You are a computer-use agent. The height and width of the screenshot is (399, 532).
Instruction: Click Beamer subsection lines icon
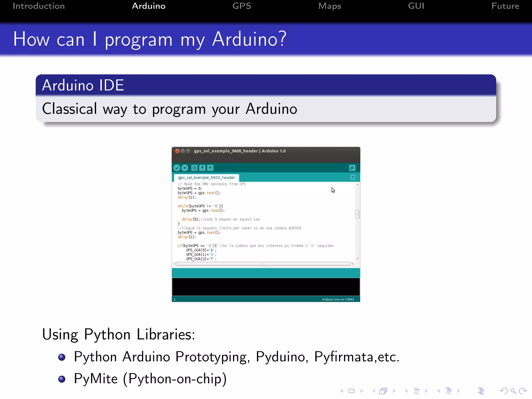point(416,391)
